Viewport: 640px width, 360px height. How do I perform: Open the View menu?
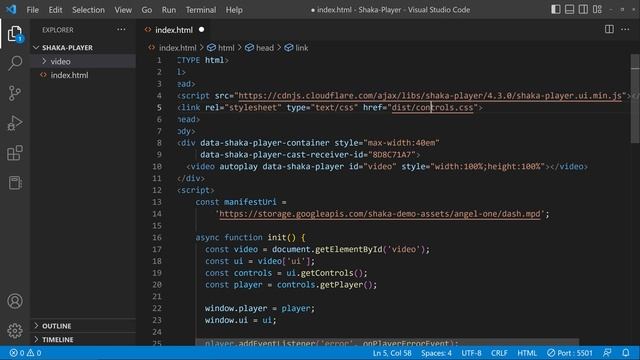click(123, 10)
